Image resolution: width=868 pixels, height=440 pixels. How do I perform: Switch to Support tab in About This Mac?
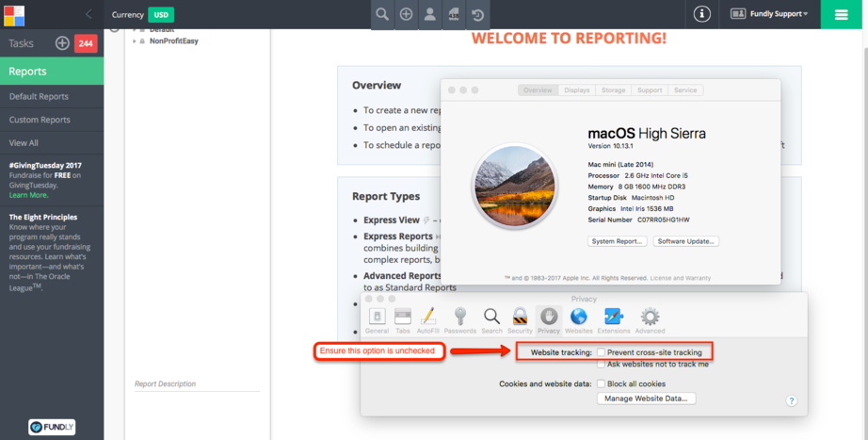[650, 90]
